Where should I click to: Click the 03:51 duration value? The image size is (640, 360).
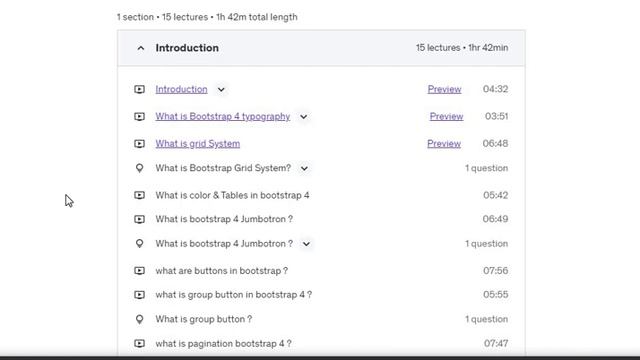click(497, 116)
